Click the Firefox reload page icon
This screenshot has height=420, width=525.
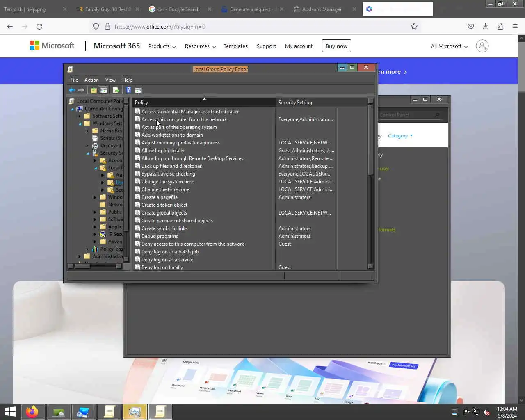tap(39, 27)
